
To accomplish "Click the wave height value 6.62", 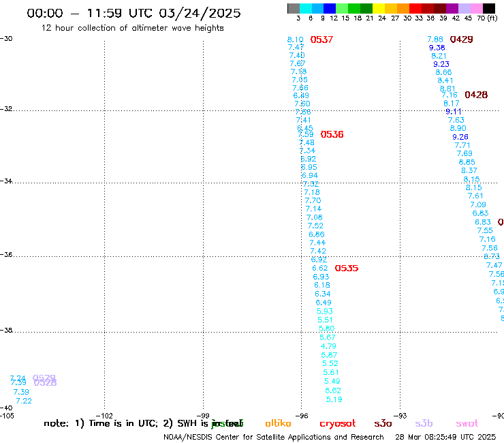I will tap(320, 268).
